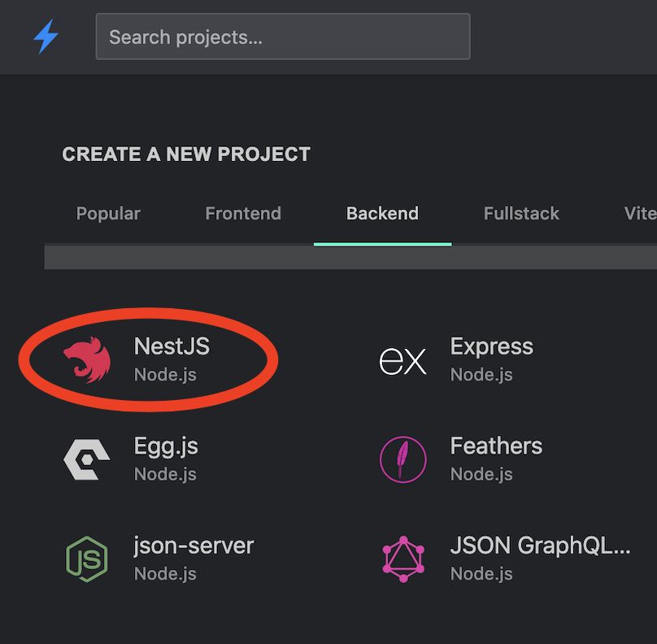Click the NestJS red lion icon
The width and height of the screenshot is (657, 644).
coord(87,359)
